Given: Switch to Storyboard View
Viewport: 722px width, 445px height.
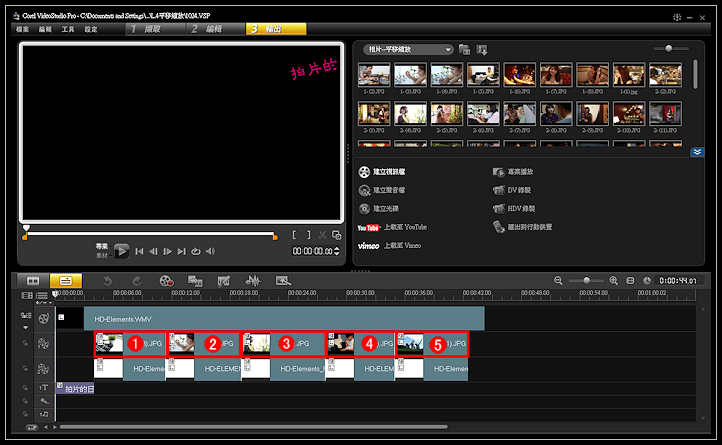Looking at the screenshot, I should [33, 281].
